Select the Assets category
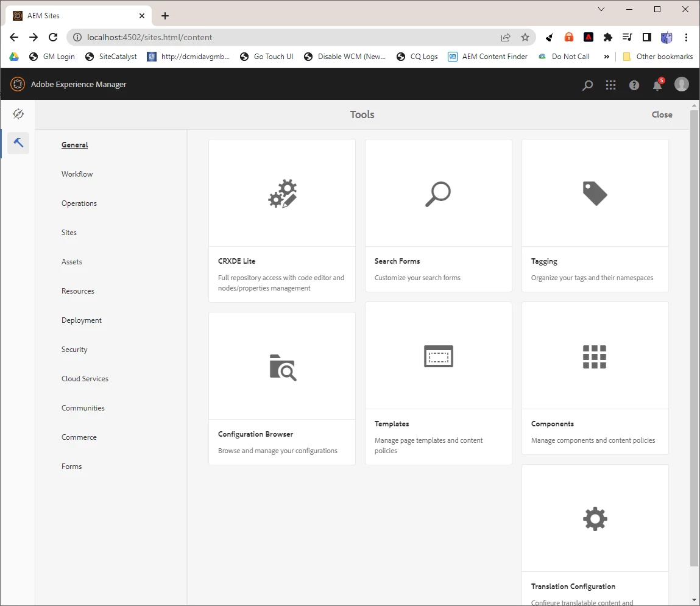Image resolution: width=700 pixels, height=606 pixels. click(x=71, y=261)
